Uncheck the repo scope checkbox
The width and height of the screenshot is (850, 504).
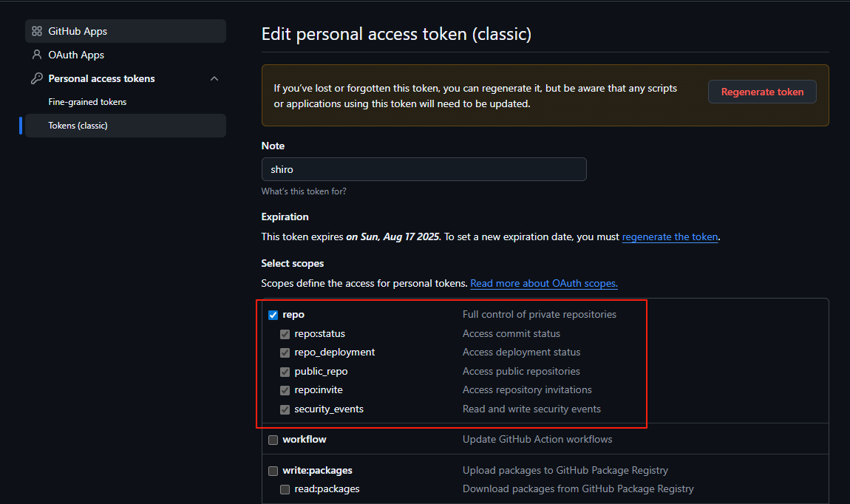273,315
